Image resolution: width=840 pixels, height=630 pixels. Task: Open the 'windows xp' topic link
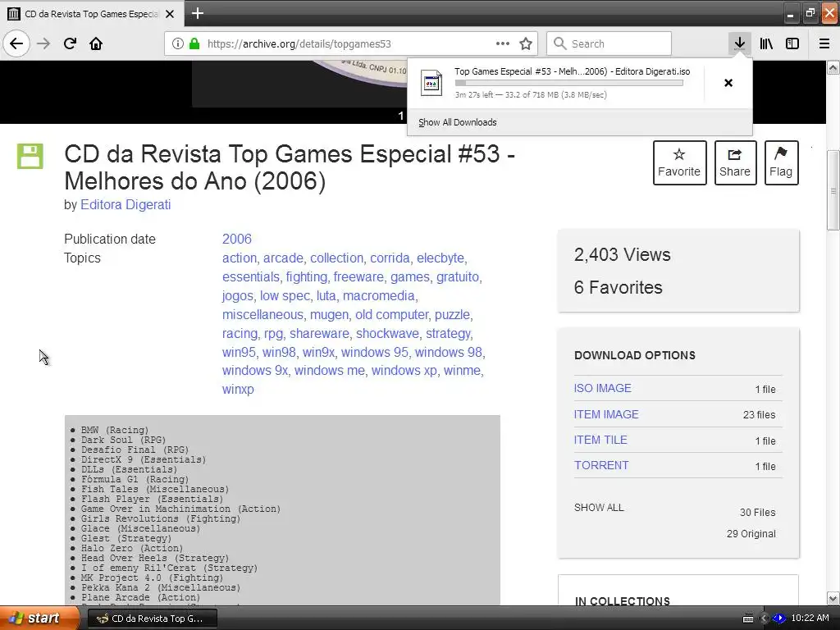[404, 371]
